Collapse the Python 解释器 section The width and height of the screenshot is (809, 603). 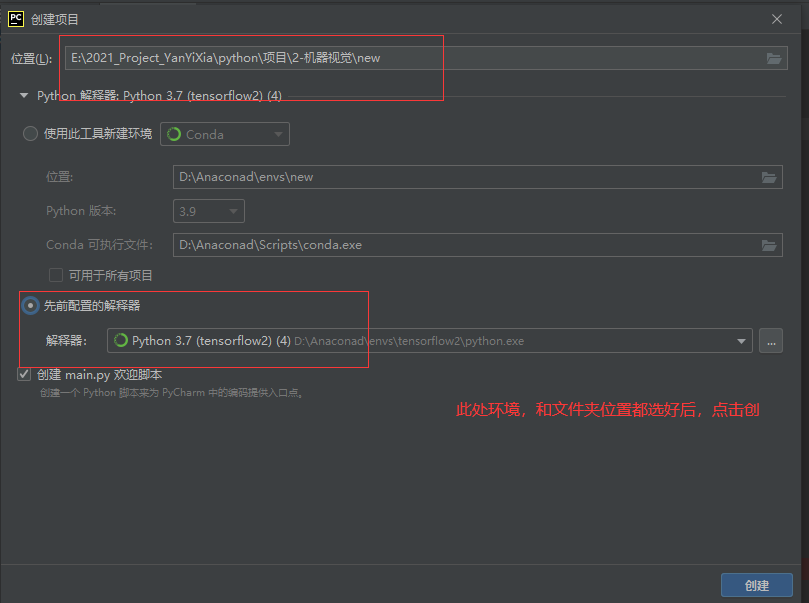[24, 95]
